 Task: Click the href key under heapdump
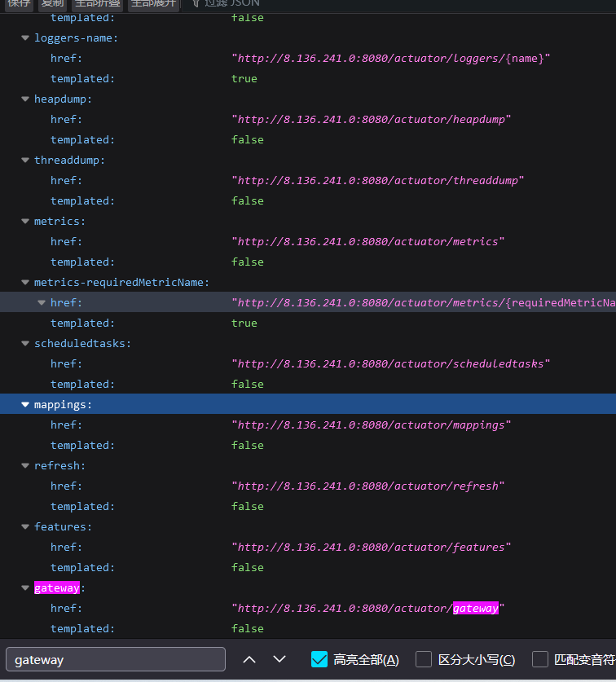tap(66, 120)
